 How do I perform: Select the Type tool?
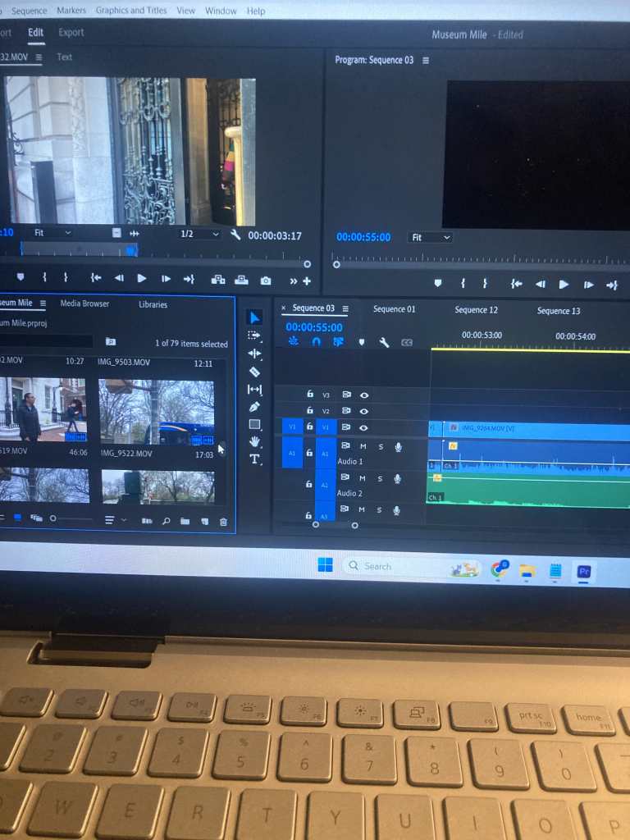click(x=254, y=459)
